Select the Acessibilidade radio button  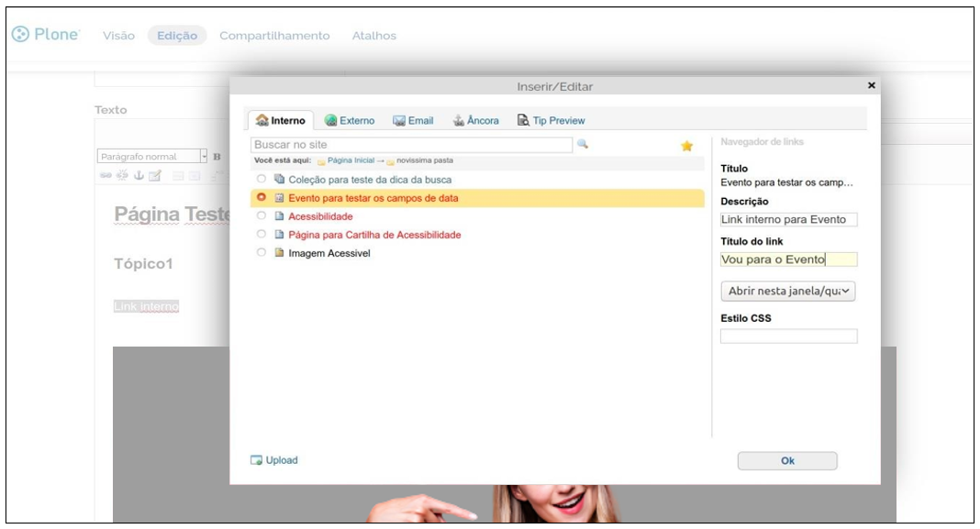262,216
